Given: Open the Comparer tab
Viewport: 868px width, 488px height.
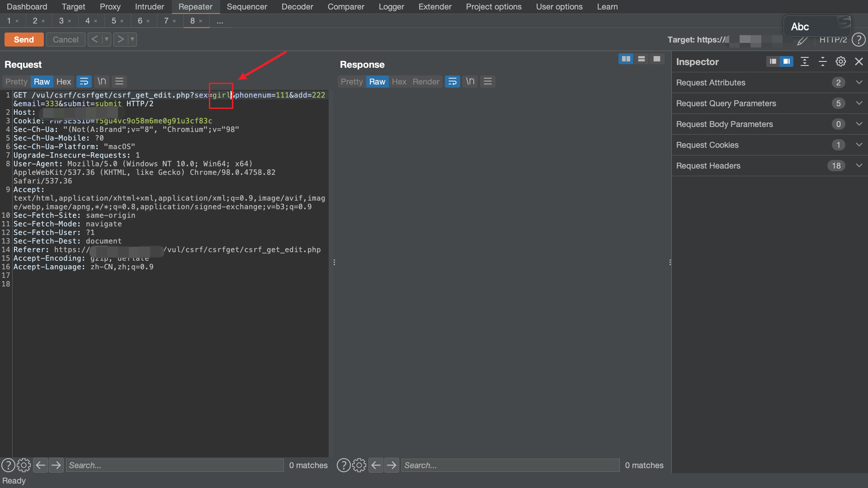Looking at the screenshot, I should coord(346,7).
